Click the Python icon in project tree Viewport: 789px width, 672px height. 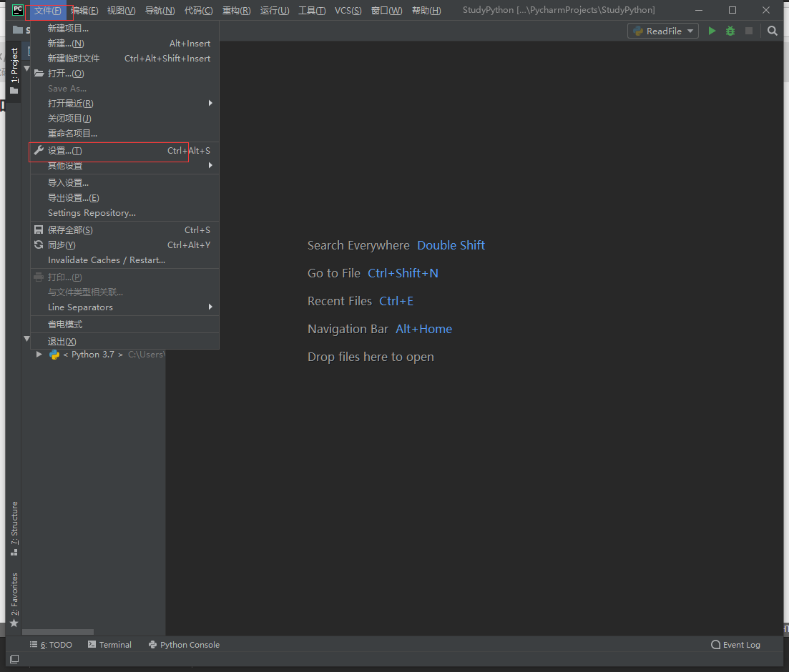click(54, 355)
